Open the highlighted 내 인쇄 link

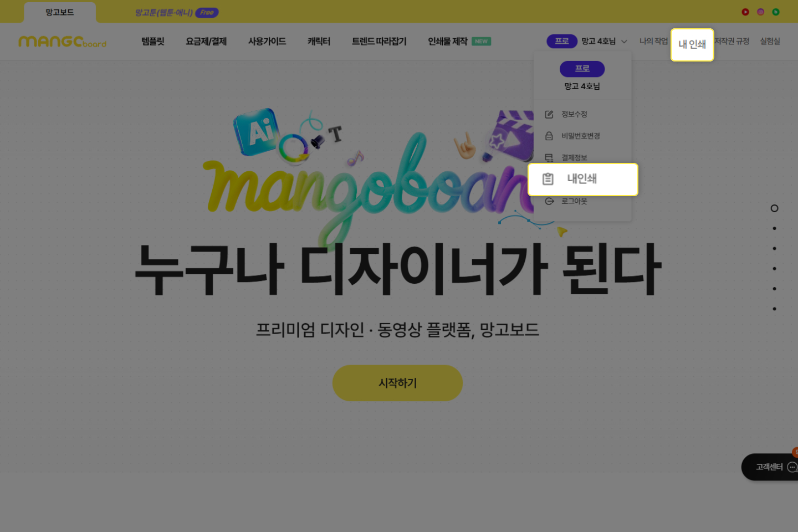coord(692,44)
